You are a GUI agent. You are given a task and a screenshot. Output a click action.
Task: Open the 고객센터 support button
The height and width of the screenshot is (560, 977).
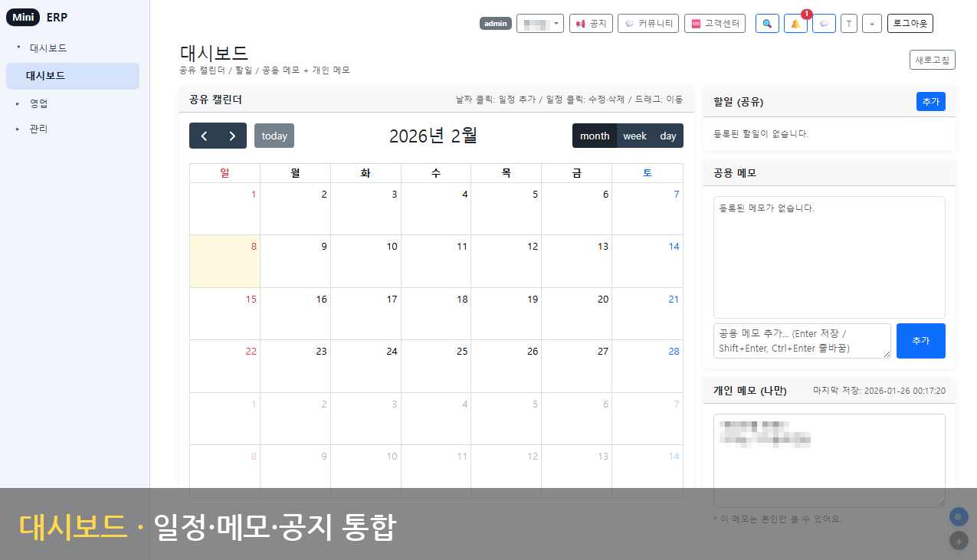click(x=715, y=24)
